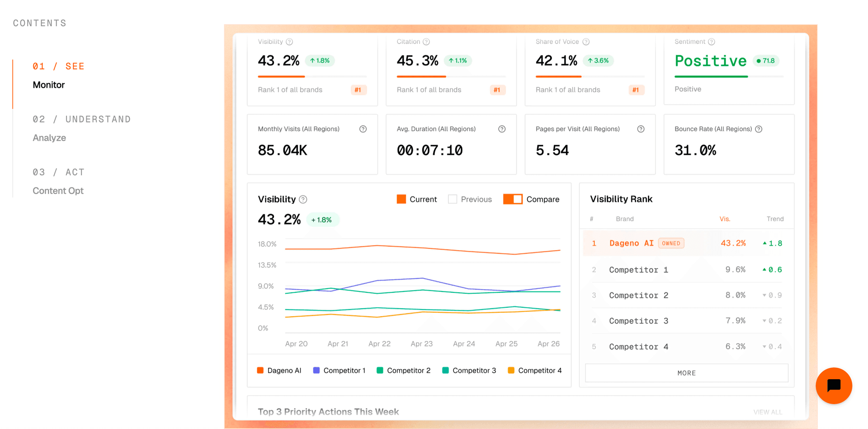Select the Competitor 2 row in rank table
Viewport: 868px width, 429px height.
[687, 295]
